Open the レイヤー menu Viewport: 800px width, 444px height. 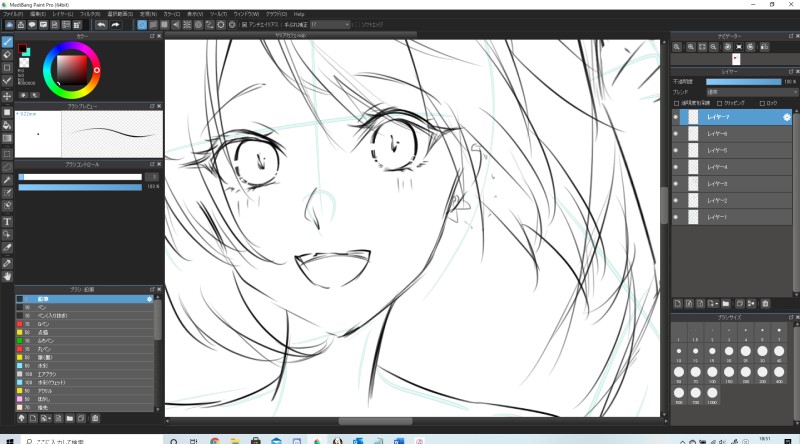(x=63, y=14)
